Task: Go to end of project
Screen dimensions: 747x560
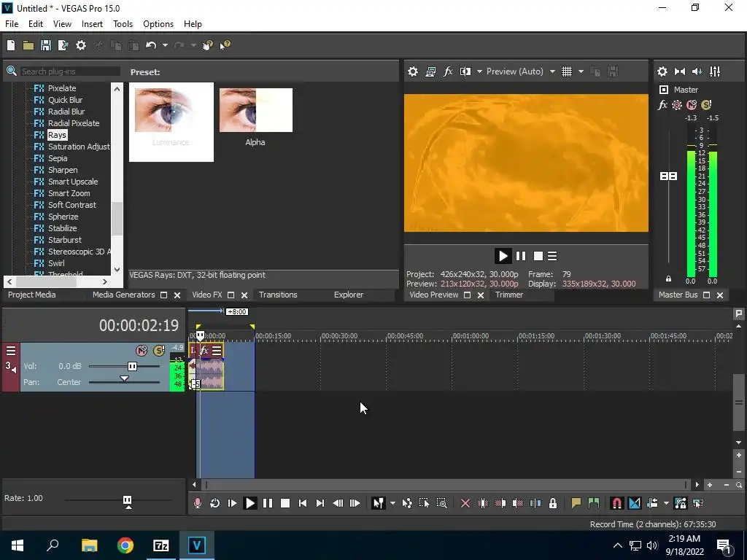Action: (320, 503)
